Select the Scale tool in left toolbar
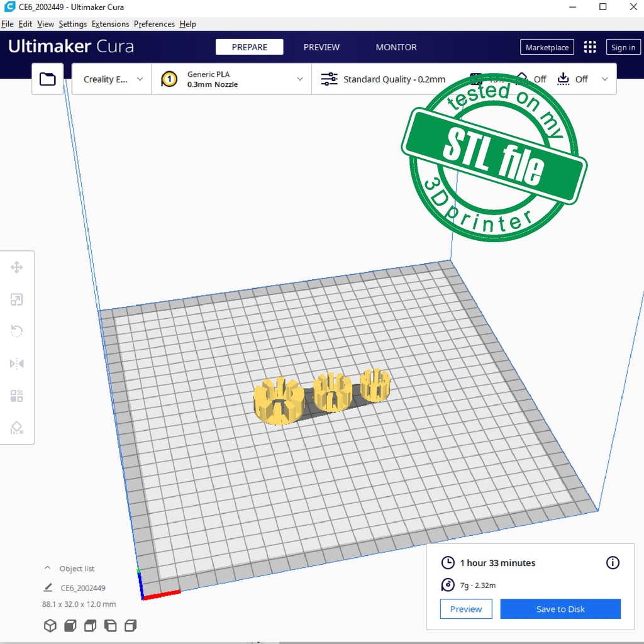Image resolution: width=644 pixels, height=644 pixels. 17,300
